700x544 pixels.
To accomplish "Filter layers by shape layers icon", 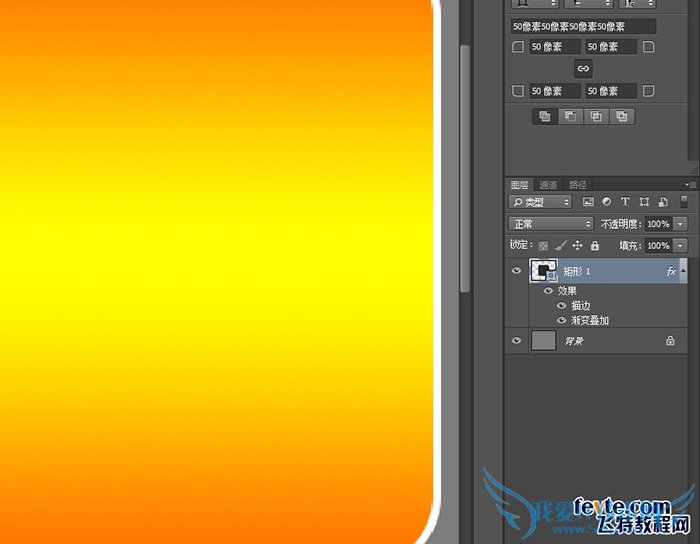I will coord(644,202).
